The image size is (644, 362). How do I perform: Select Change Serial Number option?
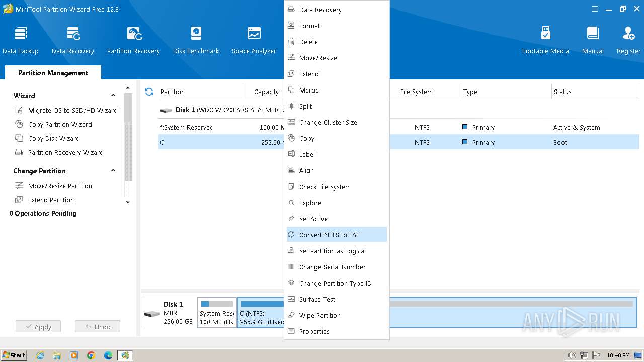(x=337, y=267)
